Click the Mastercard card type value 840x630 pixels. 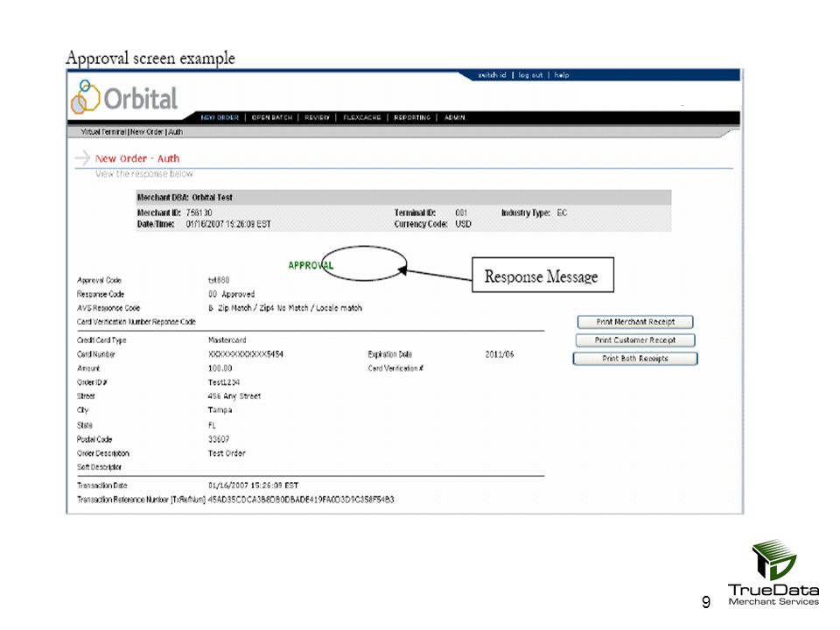(227, 340)
